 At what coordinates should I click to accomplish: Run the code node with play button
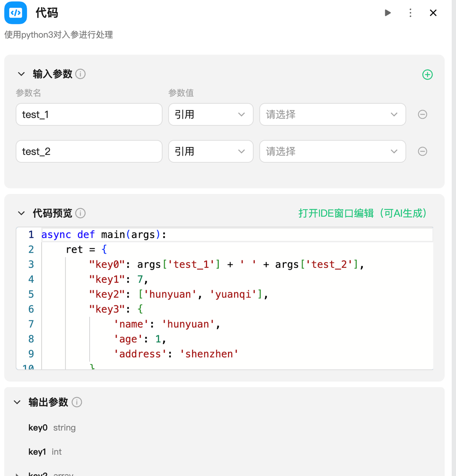388,13
